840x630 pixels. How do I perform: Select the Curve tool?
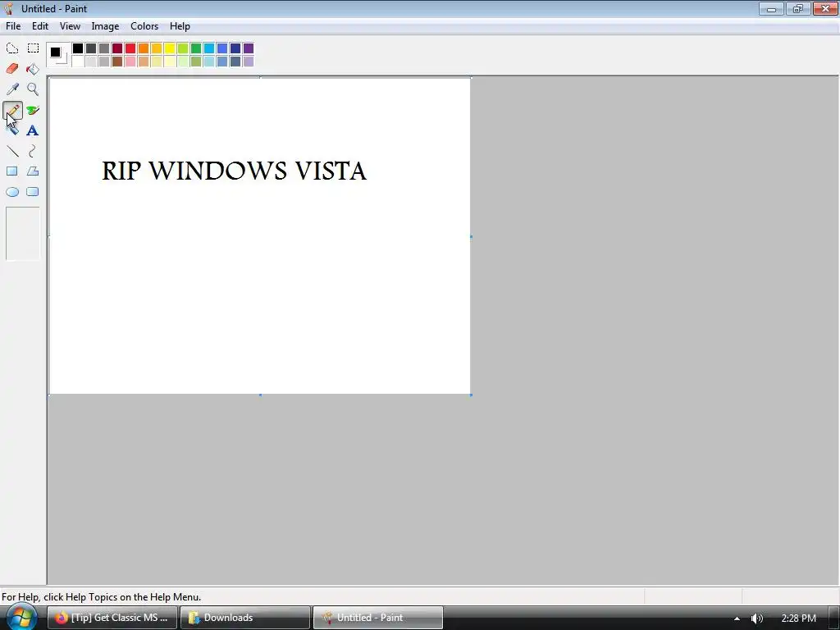pos(33,151)
